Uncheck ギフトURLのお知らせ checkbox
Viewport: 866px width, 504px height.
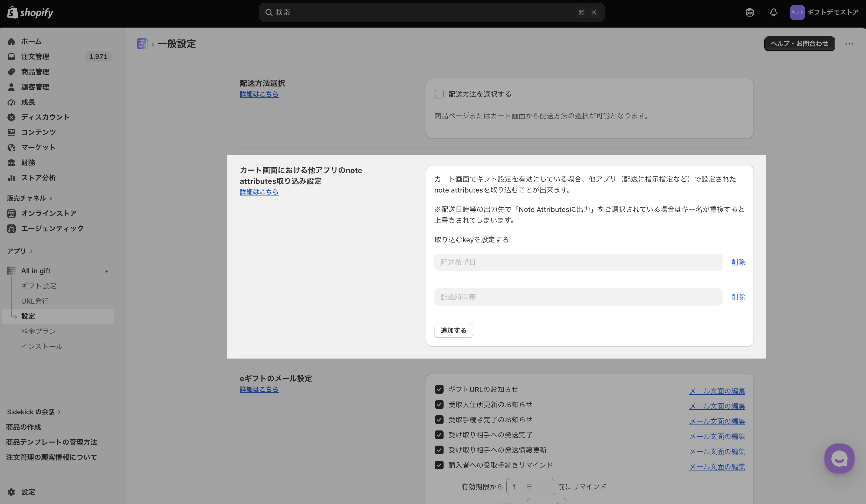439,389
